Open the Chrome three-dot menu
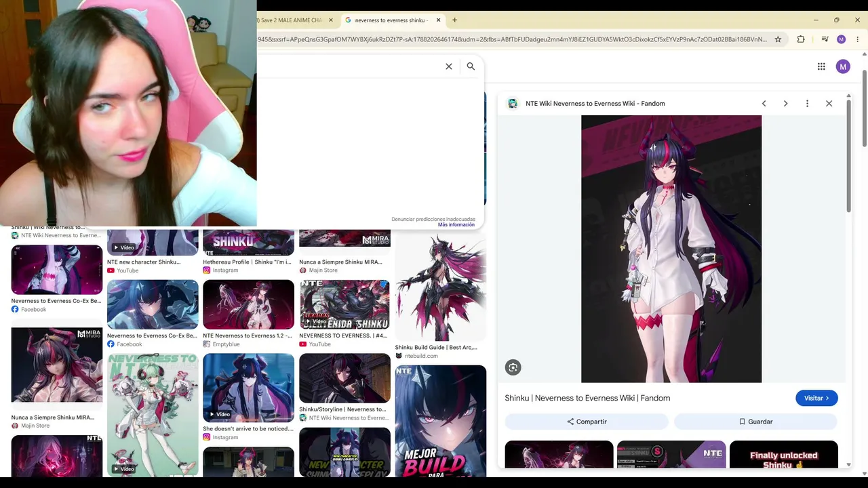 pyautogui.click(x=858, y=39)
